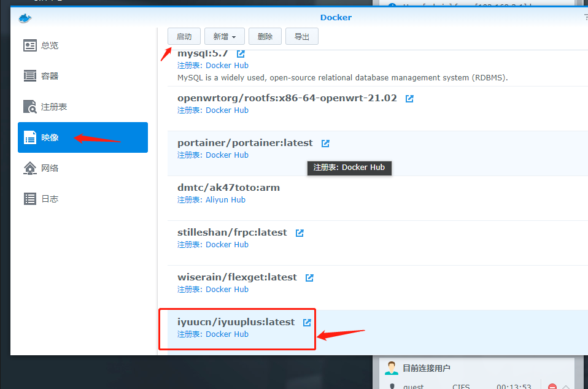The image size is (588, 389).
Task: Go to 网络 network section
Action: (x=83, y=168)
